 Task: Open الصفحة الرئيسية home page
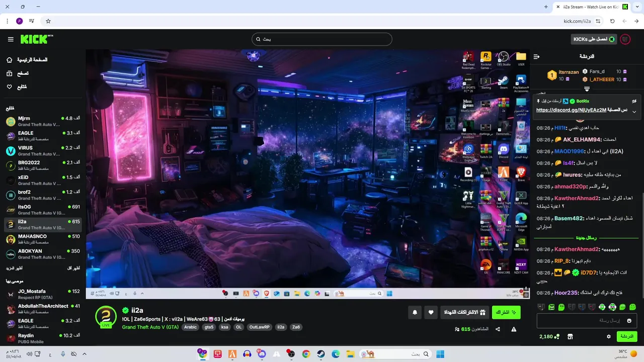click(32, 59)
